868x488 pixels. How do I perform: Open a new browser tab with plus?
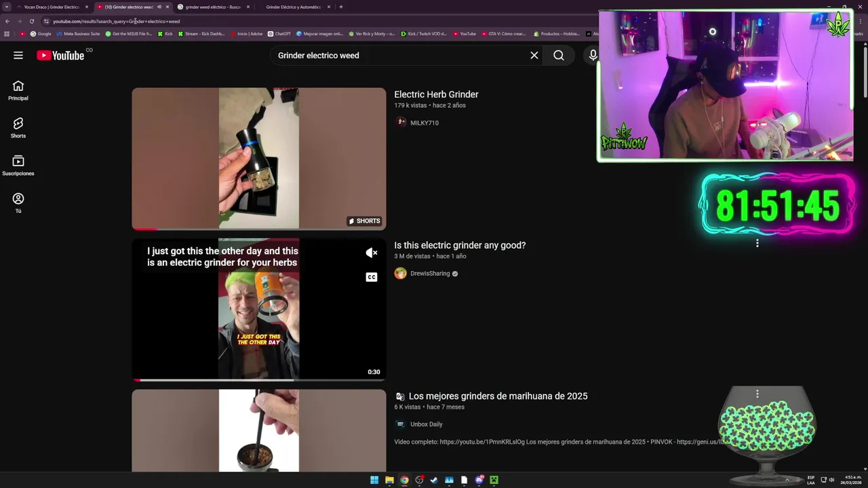(341, 7)
